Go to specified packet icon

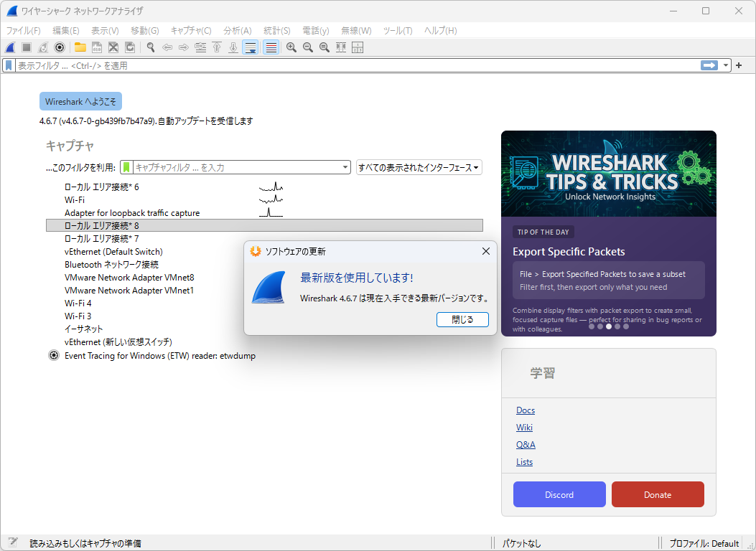click(x=200, y=47)
